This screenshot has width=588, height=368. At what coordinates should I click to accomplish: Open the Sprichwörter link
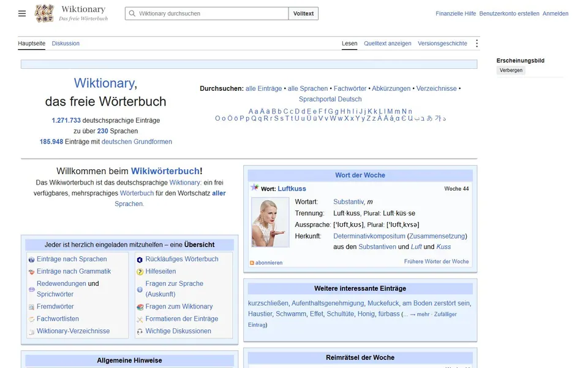[55, 294]
